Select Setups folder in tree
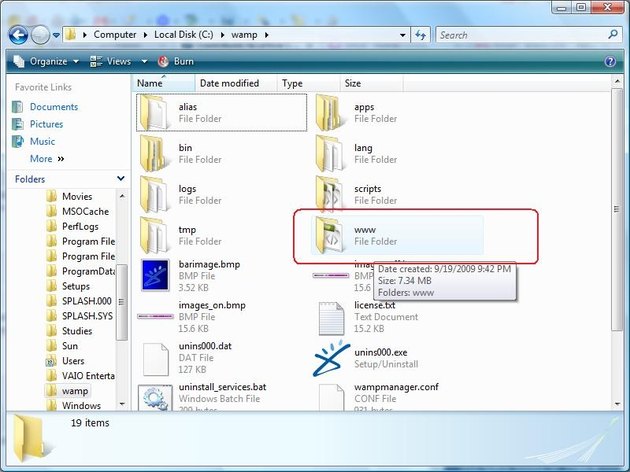 click(x=76, y=286)
